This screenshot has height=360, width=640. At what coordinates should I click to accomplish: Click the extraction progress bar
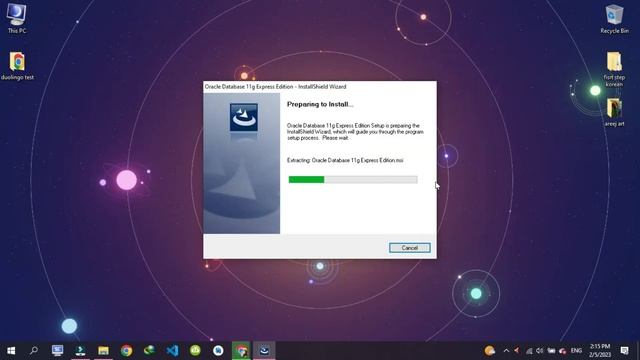click(x=353, y=180)
